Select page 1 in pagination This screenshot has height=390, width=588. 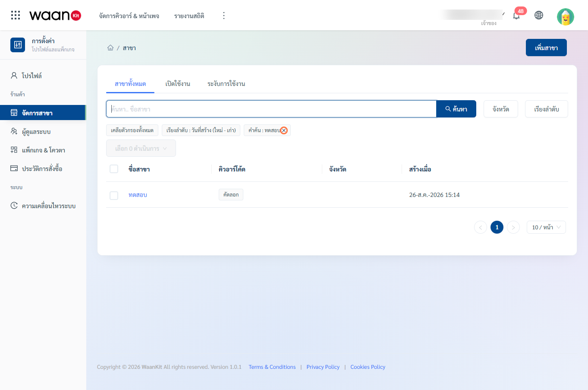[497, 227]
